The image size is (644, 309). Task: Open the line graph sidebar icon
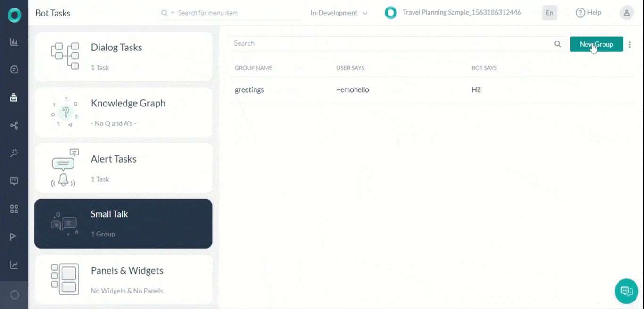[14, 265]
